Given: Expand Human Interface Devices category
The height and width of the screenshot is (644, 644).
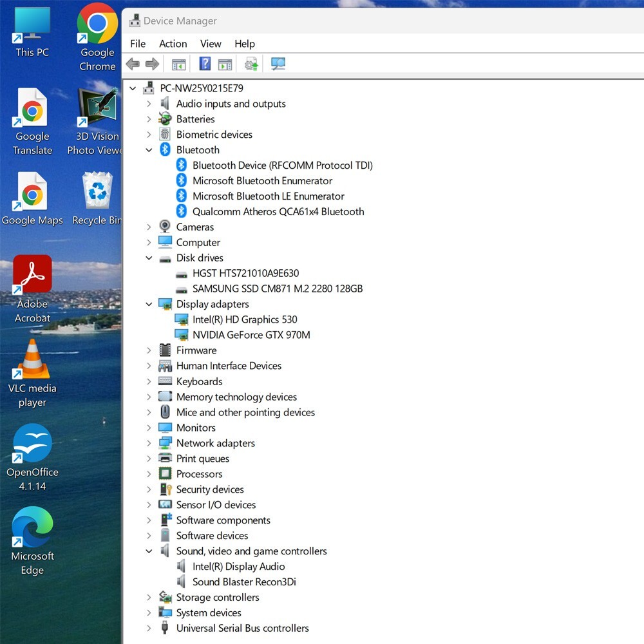Looking at the screenshot, I should 149,366.
